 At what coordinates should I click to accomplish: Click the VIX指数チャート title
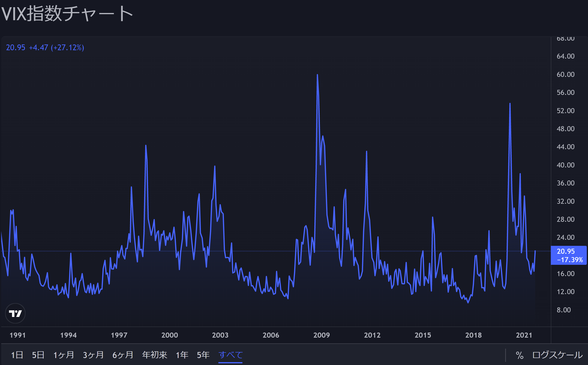tap(67, 13)
